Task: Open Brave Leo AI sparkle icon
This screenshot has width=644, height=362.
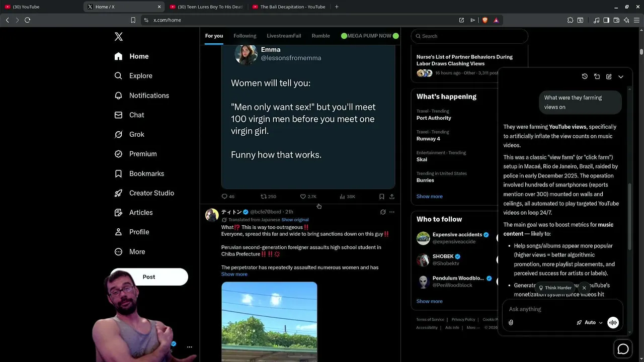Action: click(x=626, y=20)
